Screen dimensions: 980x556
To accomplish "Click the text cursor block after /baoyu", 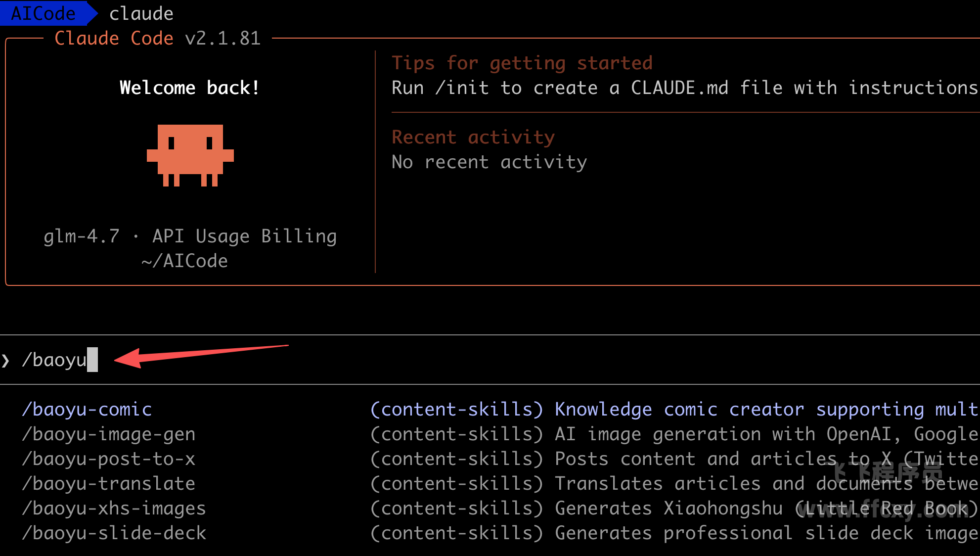I will click(92, 360).
